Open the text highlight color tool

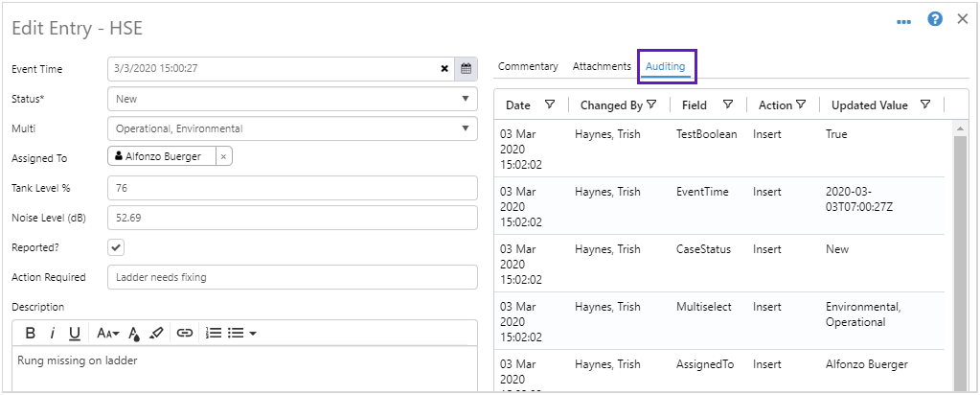pos(134,334)
